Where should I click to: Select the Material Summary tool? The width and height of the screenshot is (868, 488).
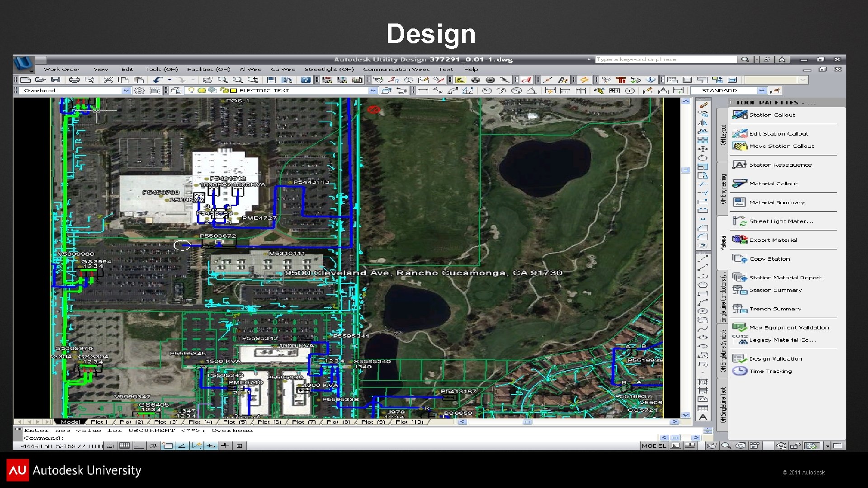(x=776, y=202)
